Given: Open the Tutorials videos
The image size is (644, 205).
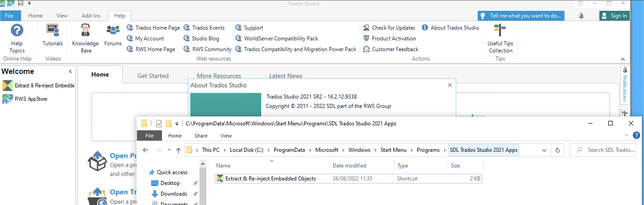Looking at the screenshot, I should [53, 35].
